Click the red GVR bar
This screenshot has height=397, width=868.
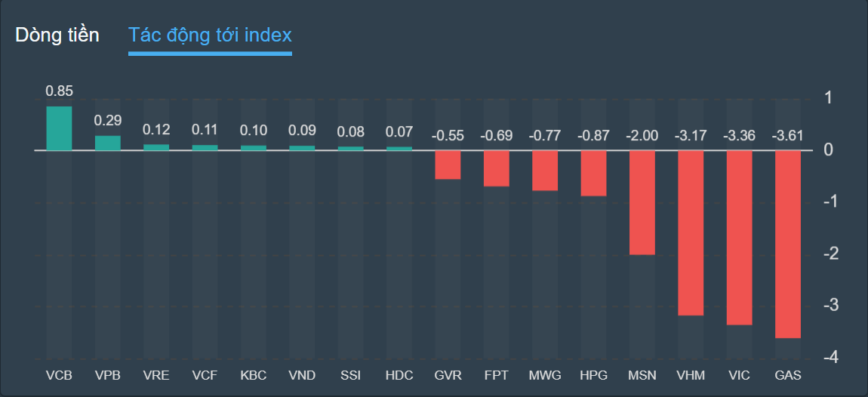[448, 165]
